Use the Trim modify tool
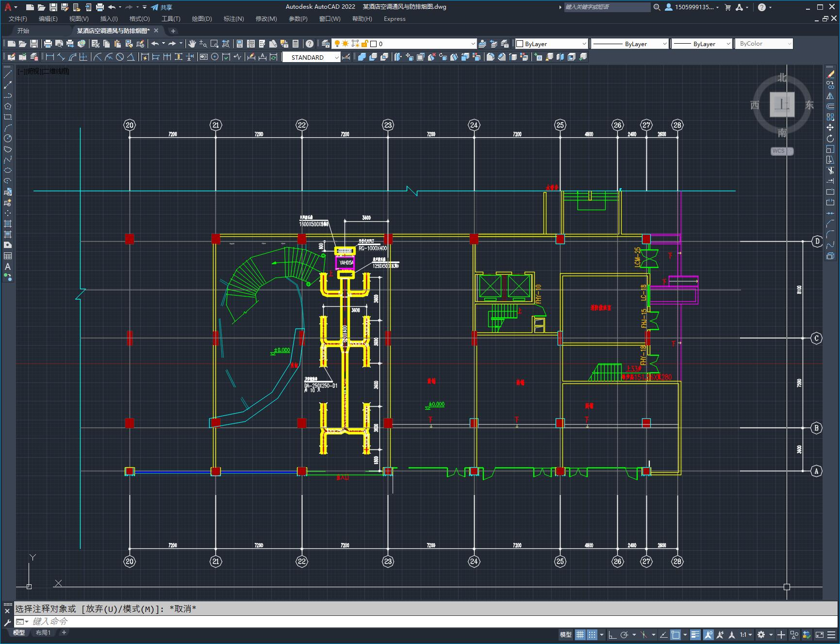This screenshot has width=840, height=644. click(x=830, y=170)
